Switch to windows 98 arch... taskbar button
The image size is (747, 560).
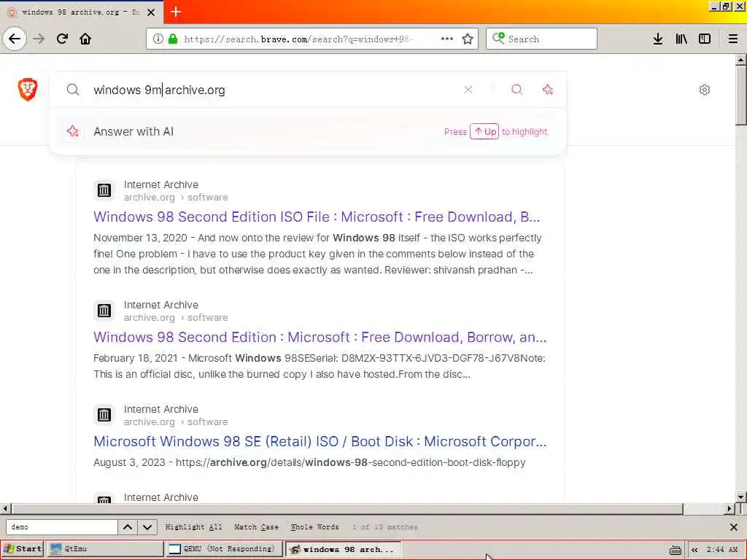tap(343, 549)
